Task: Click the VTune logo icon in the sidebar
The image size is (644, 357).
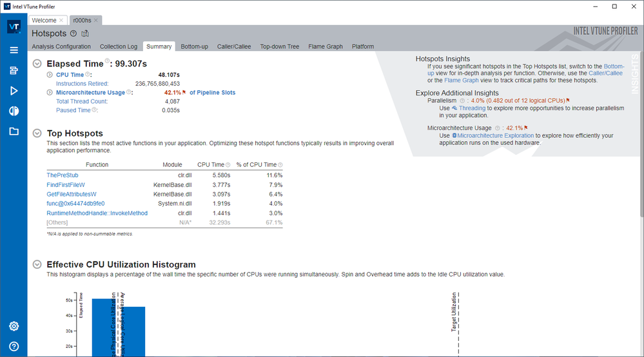Action: [x=14, y=27]
